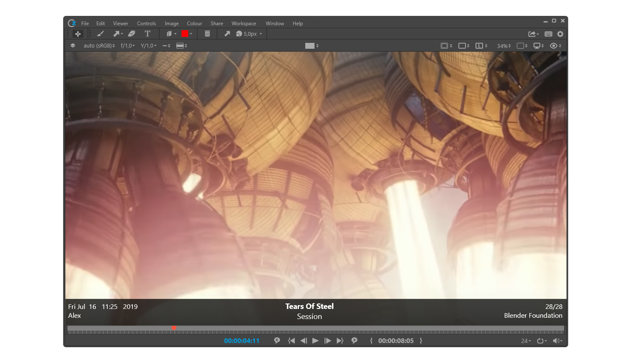629x364 pixels.
Task: Open the Image menu
Action: coord(172,24)
